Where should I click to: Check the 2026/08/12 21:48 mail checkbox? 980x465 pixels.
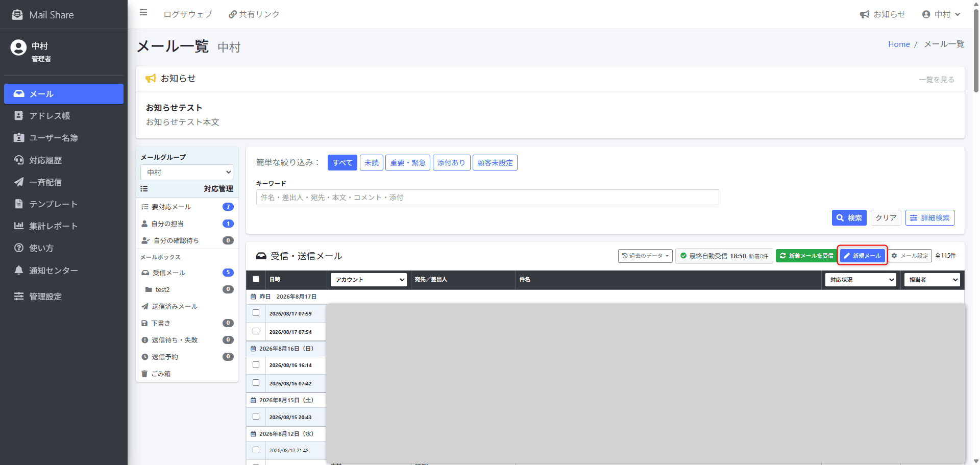coord(256,450)
